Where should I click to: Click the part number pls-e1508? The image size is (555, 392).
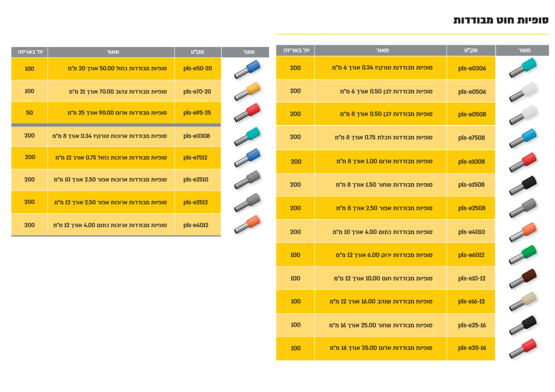[x=471, y=185]
